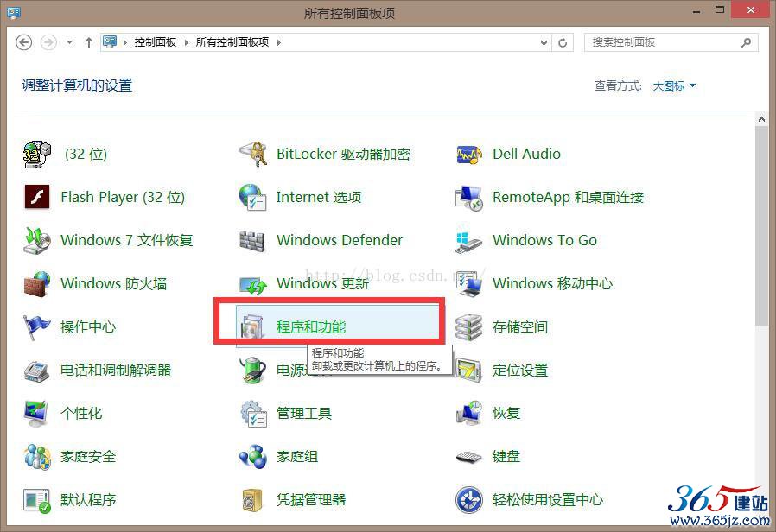Open the 大图标 view mode dropdown

click(x=674, y=86)
